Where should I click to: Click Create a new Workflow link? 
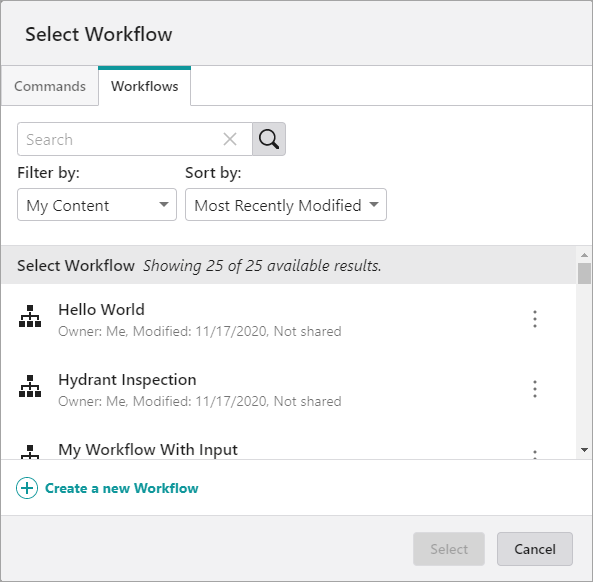click(x=121, y=488)
